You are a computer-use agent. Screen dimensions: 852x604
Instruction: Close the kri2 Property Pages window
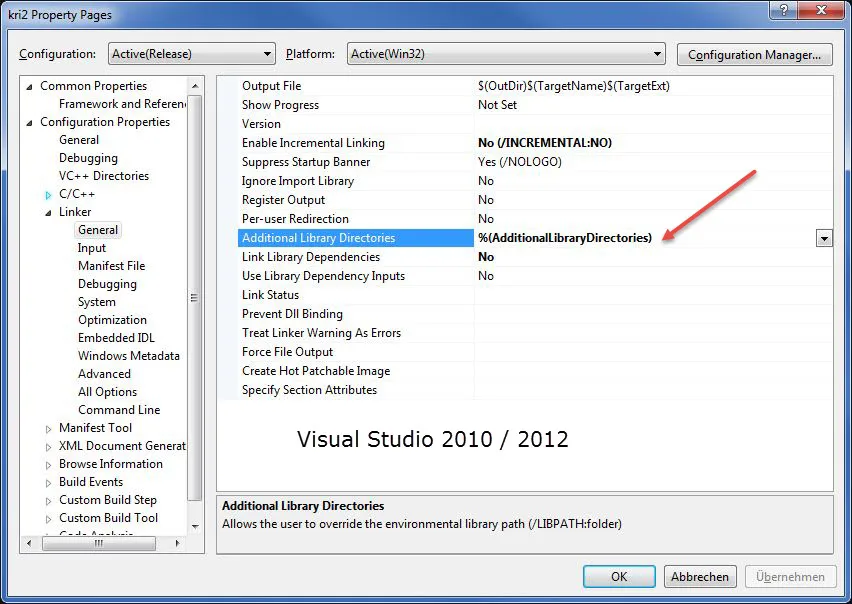click(x=822, y=10)
